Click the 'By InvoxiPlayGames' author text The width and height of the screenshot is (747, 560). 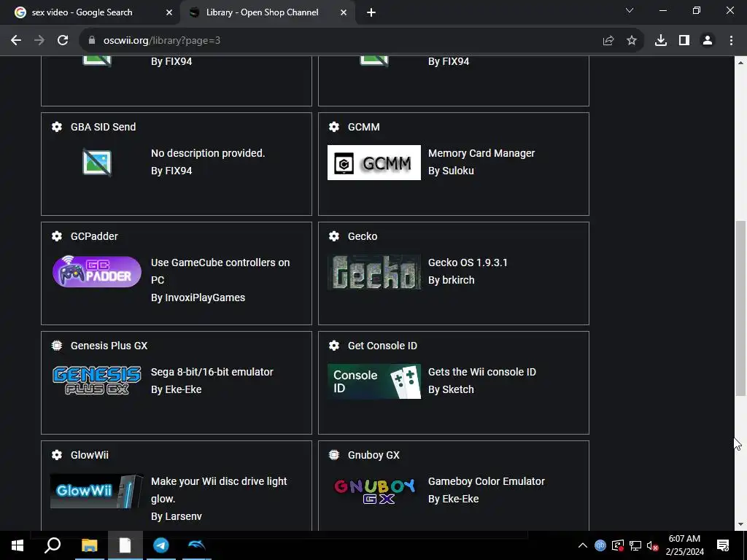coord(198,297)
